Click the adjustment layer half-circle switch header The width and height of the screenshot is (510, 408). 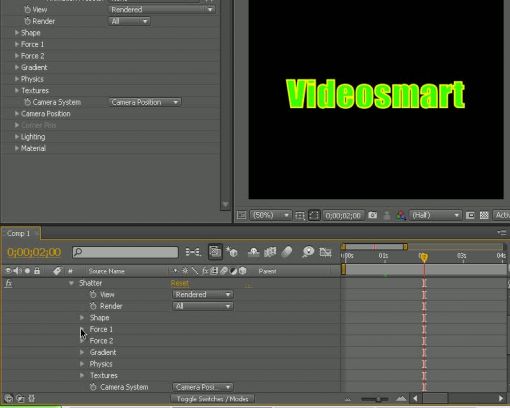233,271
